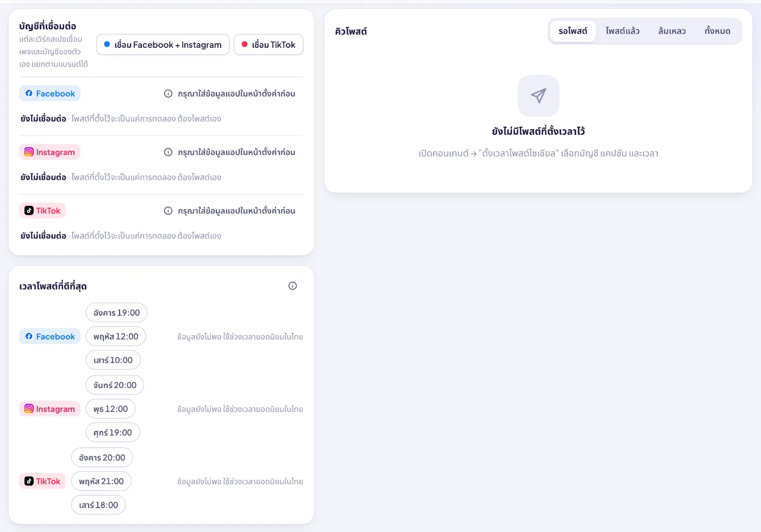The width and height of the screenshot is (761, 532).
Task: Switch to the โพสต์แล้ว tab
Action: coord(622,31)
